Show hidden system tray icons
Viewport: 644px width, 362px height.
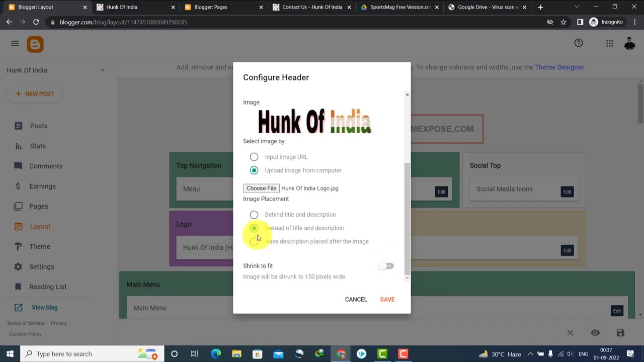[x=530, y=354]
